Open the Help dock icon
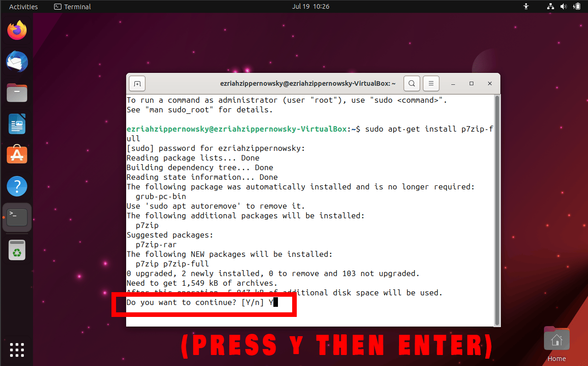 tap(17, 186)
